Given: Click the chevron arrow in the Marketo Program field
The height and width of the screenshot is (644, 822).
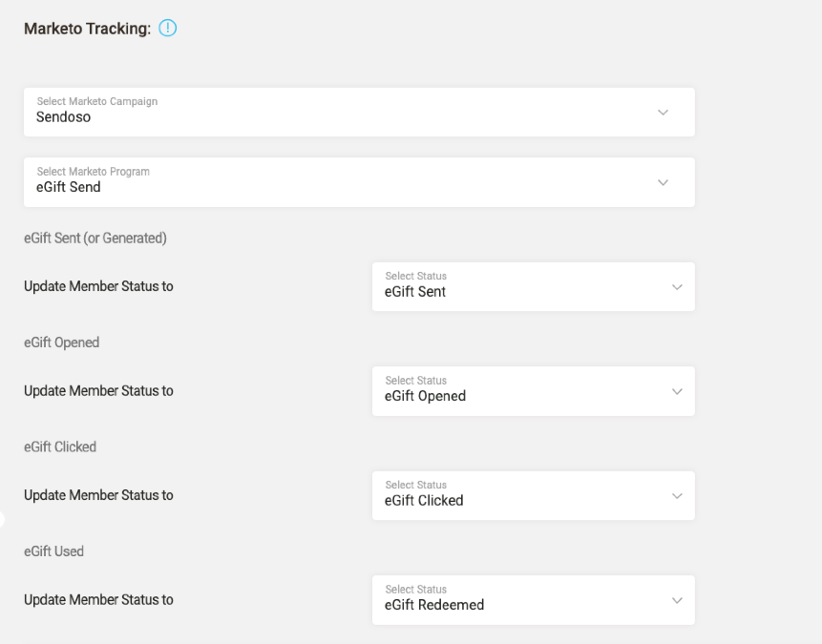Looking at the screenshot, I should 663,182.
